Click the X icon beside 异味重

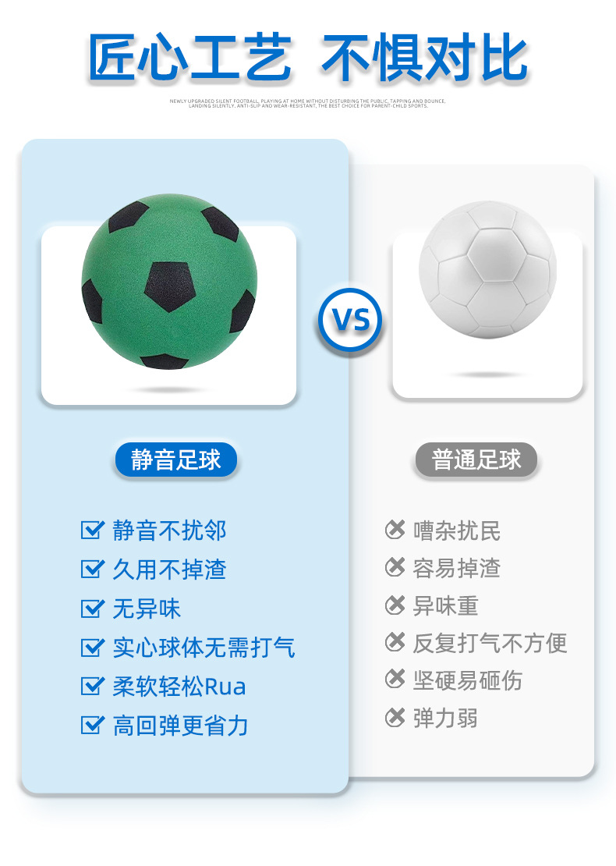[x=395, y=605]
